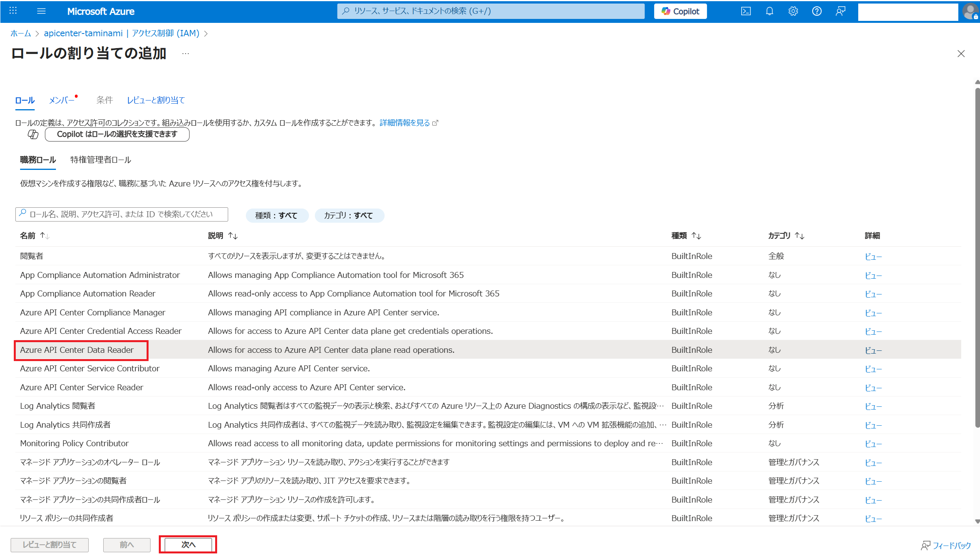
Task: Open ビュー for Log Analytics 共同作成者
Action: (873, 425)
